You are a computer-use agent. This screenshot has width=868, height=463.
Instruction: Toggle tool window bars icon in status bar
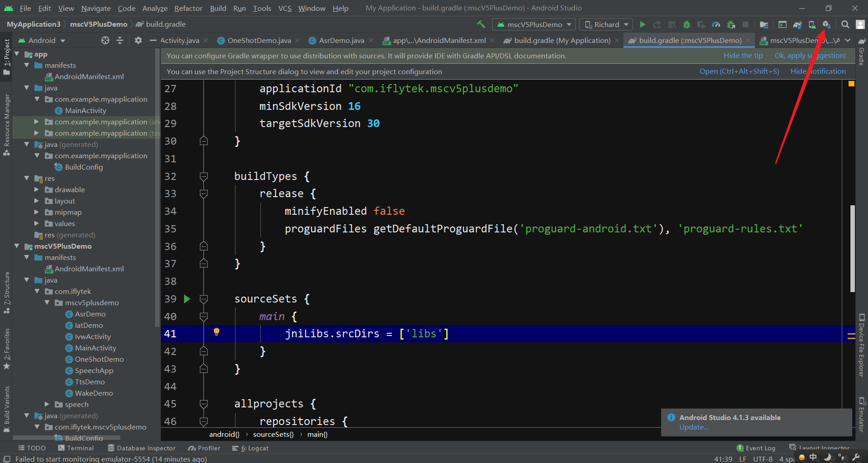point(6,459)
